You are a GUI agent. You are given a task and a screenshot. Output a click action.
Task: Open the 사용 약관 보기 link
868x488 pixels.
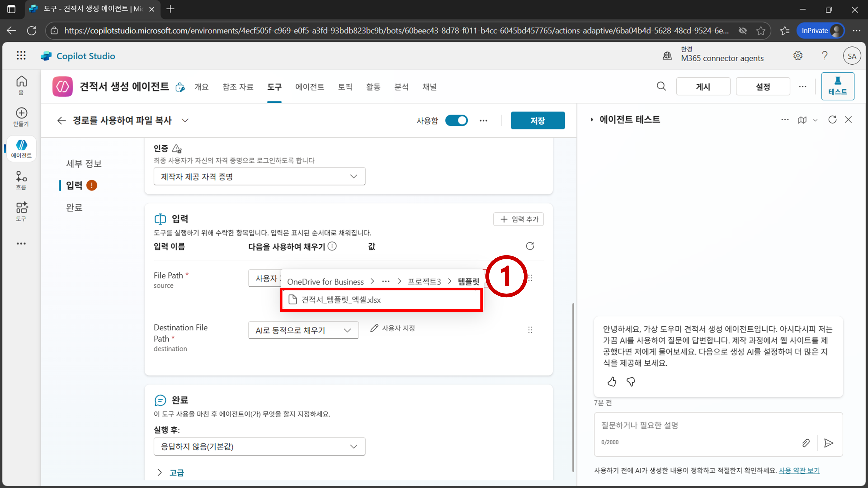(x=799, y=470)
